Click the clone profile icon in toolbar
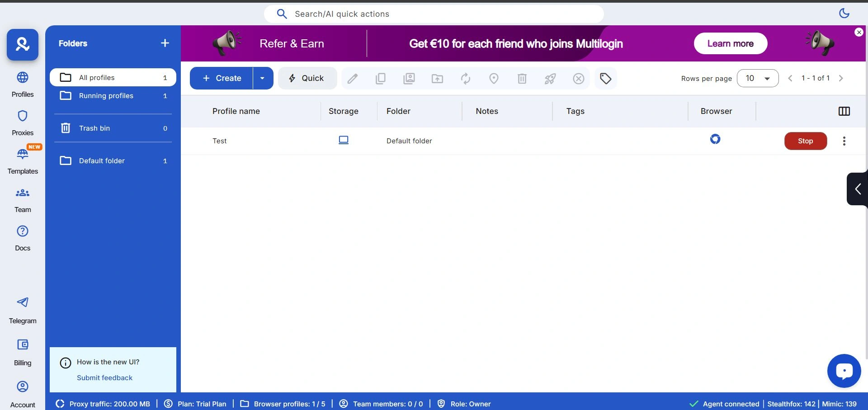 coord(381,79)
